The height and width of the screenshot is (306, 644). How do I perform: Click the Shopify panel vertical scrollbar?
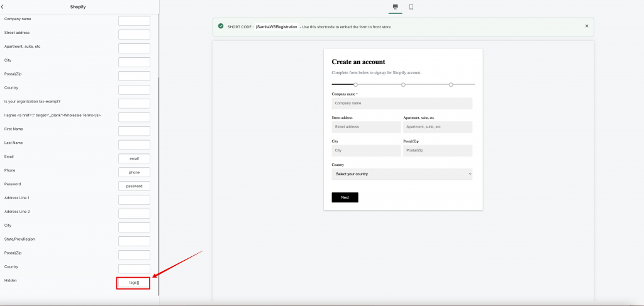coord(158,187)
